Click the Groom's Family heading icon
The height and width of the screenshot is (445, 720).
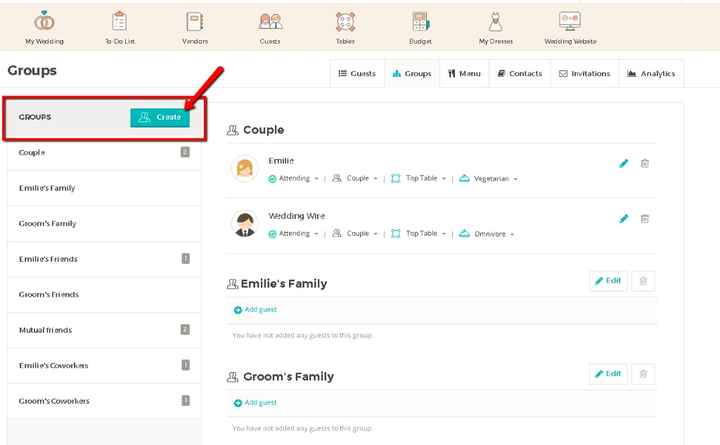tap(232, 377)
